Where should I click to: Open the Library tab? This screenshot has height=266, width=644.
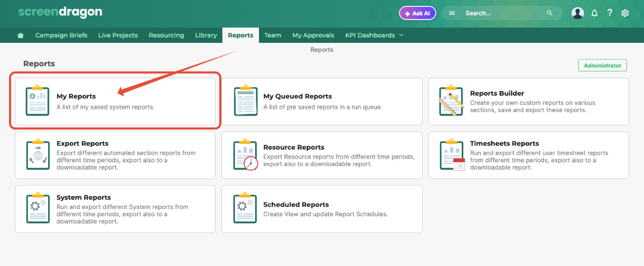point(206,35)
